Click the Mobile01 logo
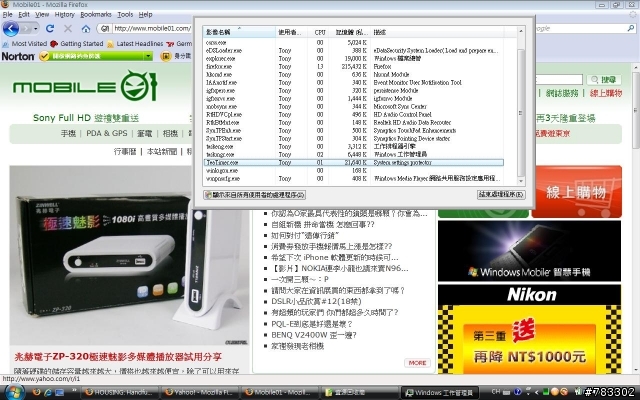The height and width of the screenshot is (400, 640). pyautogui.click(x=85, y=86)
